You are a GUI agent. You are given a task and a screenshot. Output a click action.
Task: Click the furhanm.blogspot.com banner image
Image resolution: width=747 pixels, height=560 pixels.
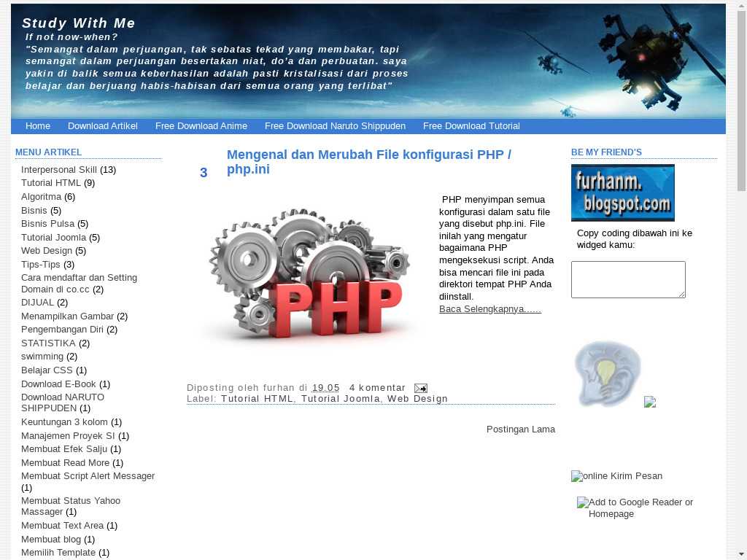tap(622, 192)
